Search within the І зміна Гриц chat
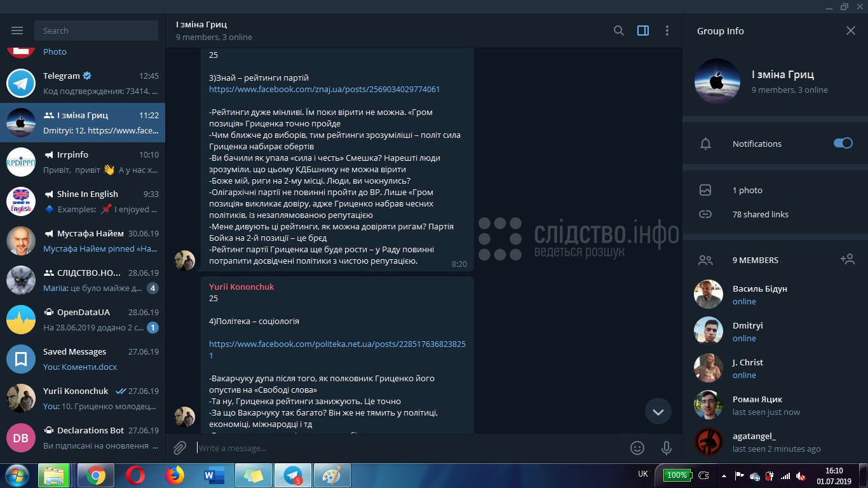This screenshot has width=868, height=488. click(618, 30)
